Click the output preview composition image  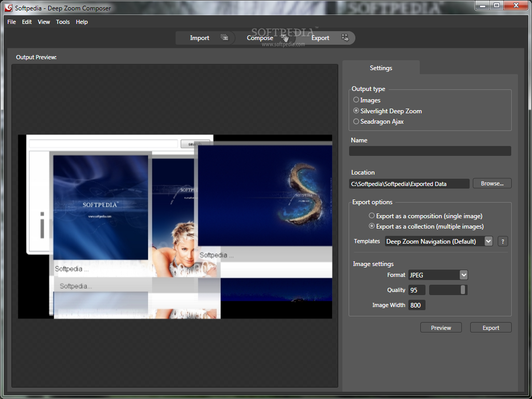pos(175,227)
